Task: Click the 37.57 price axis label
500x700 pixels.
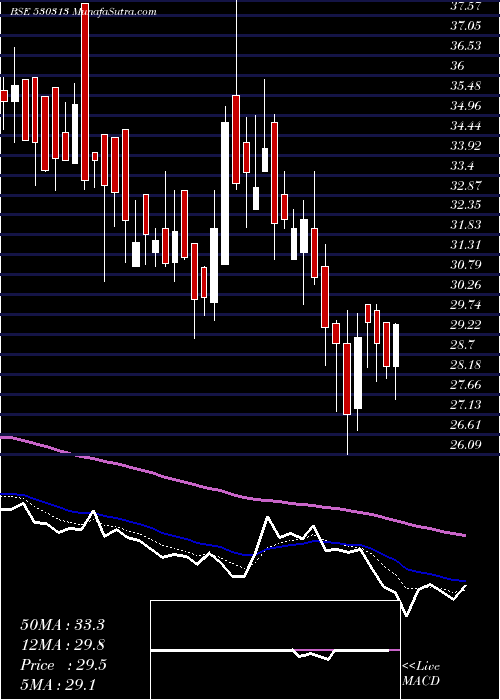Action: point(465,6)
